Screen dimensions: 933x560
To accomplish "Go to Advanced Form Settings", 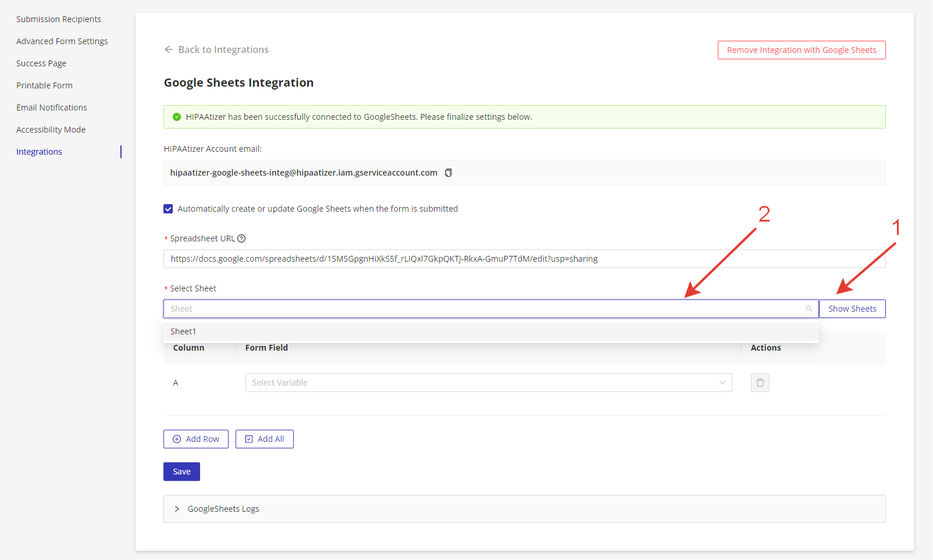I will [62, 41].
